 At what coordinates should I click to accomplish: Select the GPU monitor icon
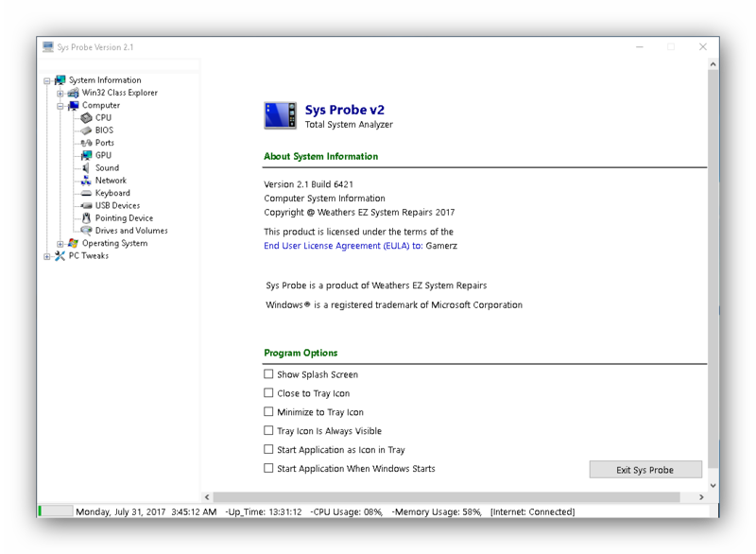tap(86, 155)
